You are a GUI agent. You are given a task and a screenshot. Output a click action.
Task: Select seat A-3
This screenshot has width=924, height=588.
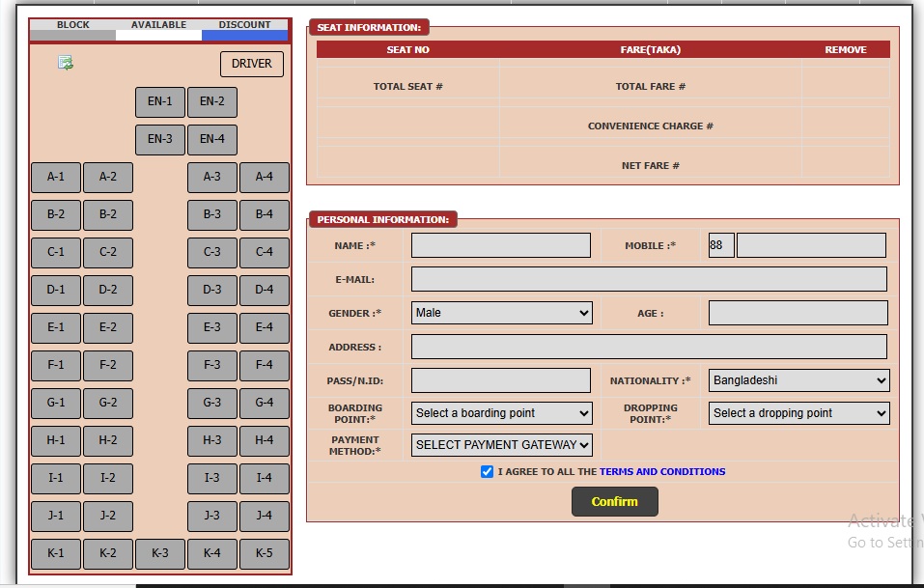tap(212, 178)
